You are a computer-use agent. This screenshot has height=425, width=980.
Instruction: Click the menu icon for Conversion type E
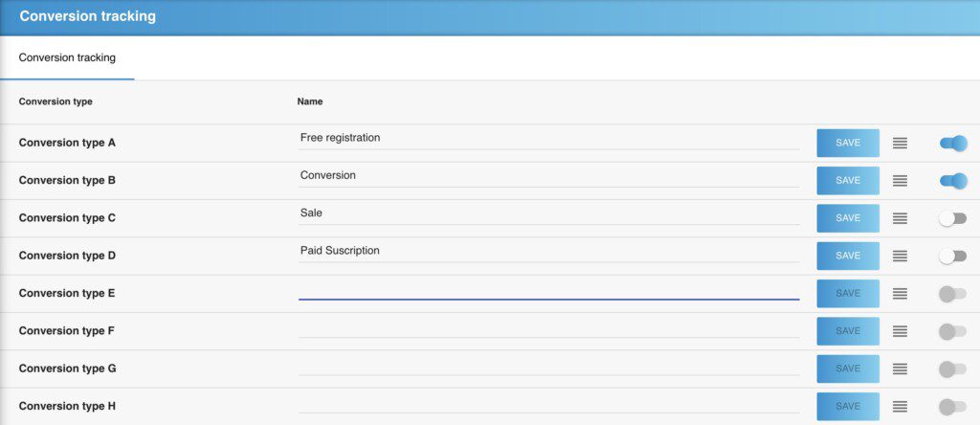click(x=900, y=293)
